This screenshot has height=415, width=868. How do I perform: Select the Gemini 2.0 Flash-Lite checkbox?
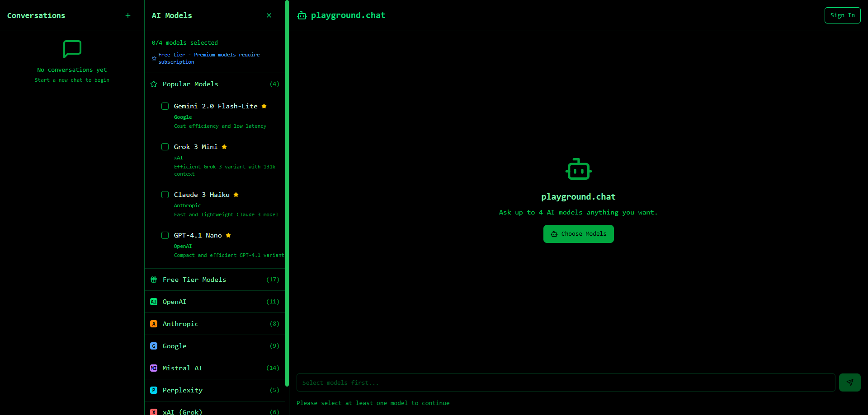pyautogui.click(x=165, y=106)
